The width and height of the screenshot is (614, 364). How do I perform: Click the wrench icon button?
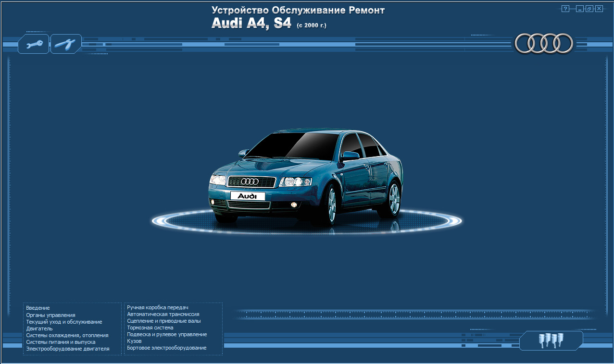tap(34, 44)
